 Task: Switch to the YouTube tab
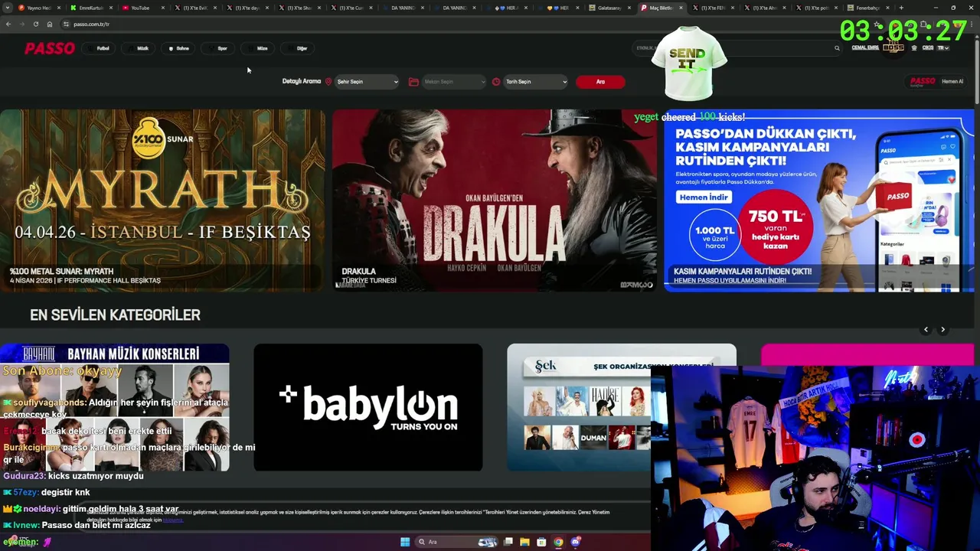point(142,8)
